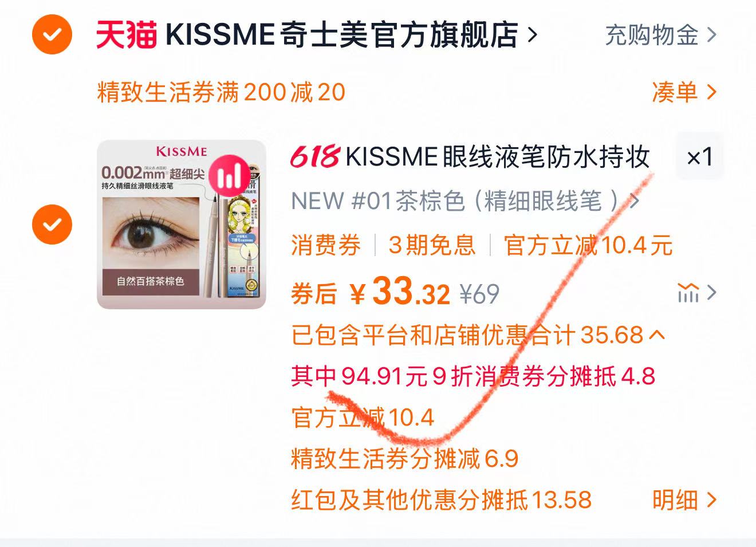Image resolution: width=756 pixels, height=547 pixels.
Task: Tap product title KISSME眼线液笔防水持妆
Action: (498, 156)
